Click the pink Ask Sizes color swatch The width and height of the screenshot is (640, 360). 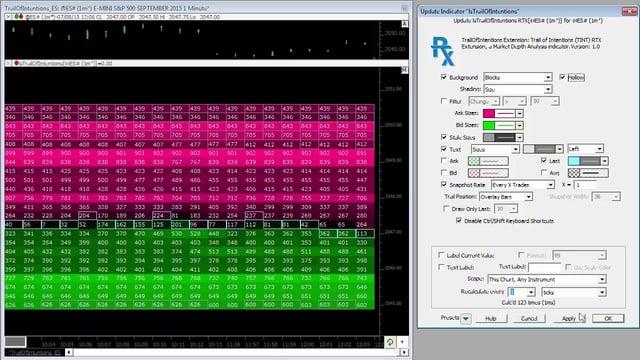(489, 113)
